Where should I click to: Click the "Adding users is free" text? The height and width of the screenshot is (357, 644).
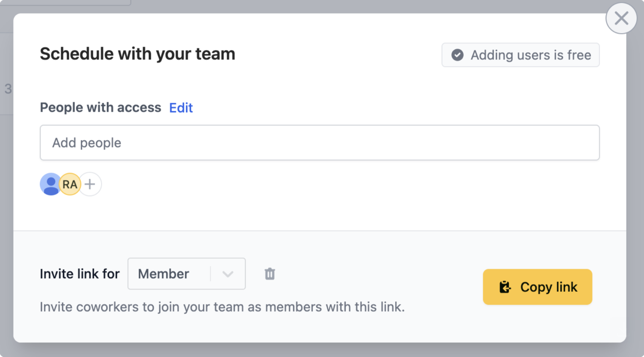click(x=531, y=55)
